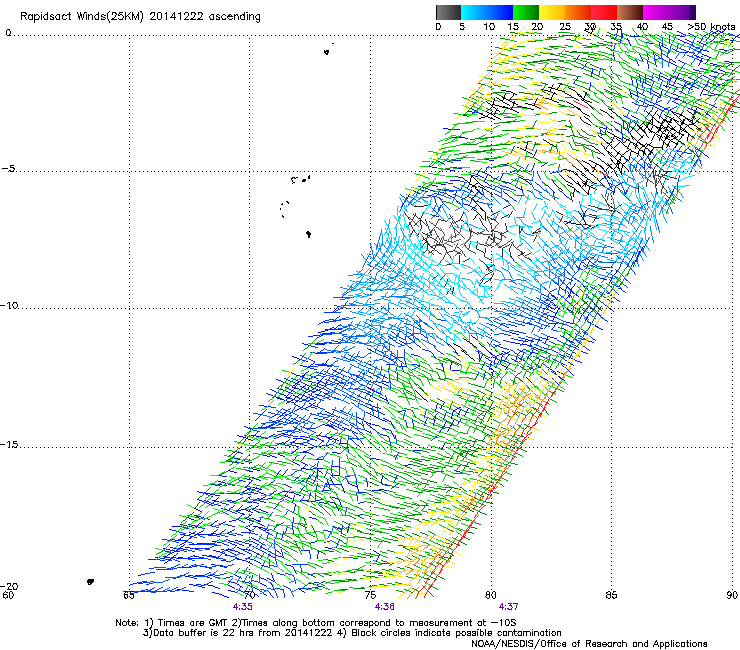
Task: Select the brown 35-40 knots legend swatch
Action: pos(630,12)
